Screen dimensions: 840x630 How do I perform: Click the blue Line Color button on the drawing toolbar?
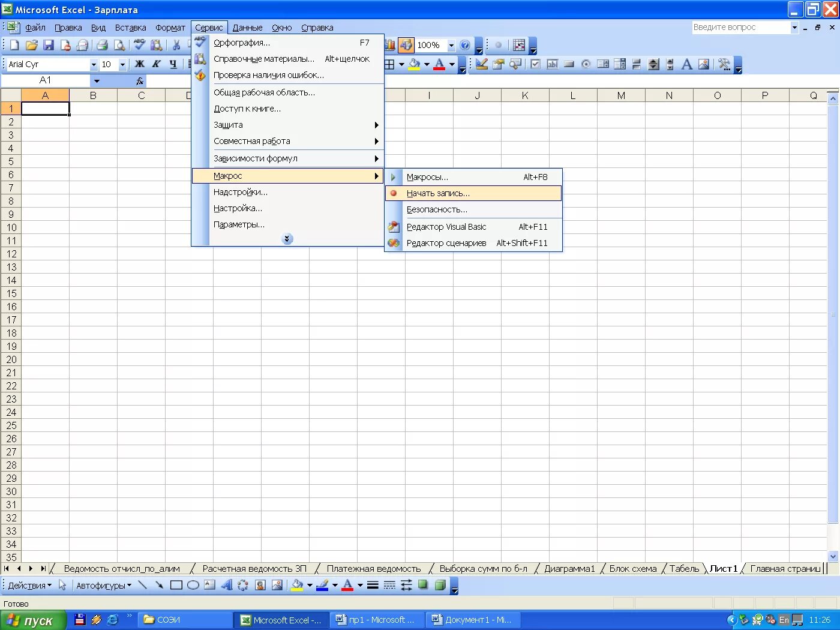click(x=322, y=585)
